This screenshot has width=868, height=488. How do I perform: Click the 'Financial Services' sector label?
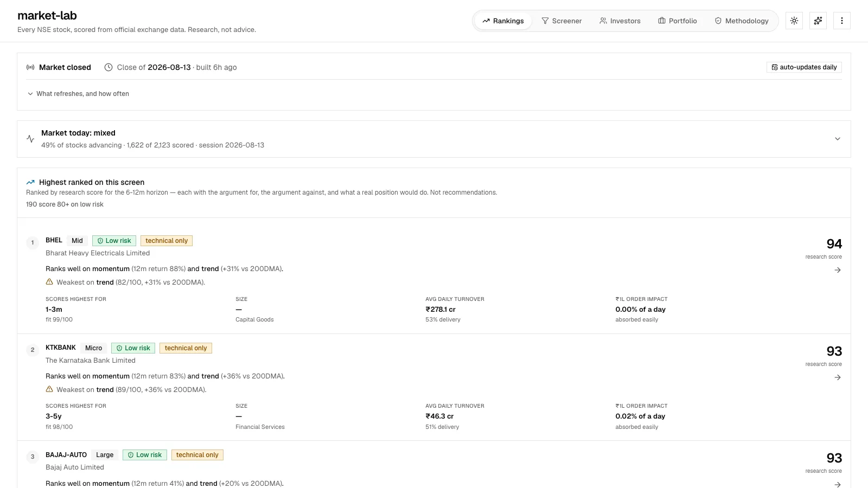(260, 427)
